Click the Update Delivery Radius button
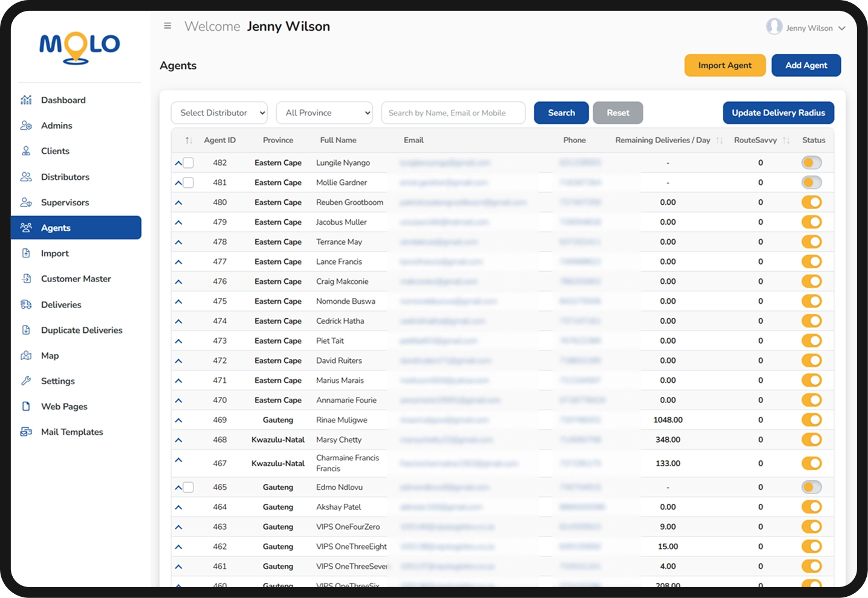868x598 pixels. coord(779,113)
